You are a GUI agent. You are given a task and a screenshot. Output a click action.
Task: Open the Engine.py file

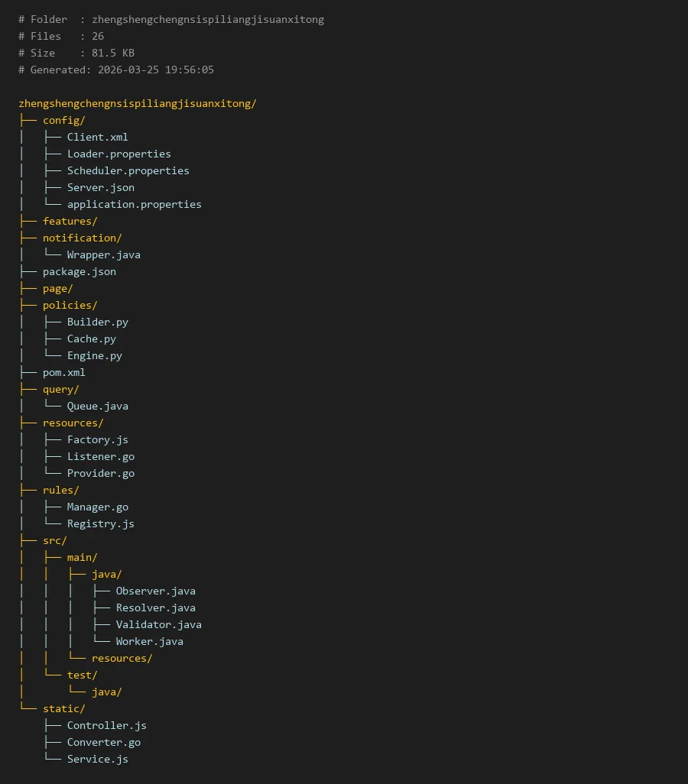pyautogui.click(x=94, y=355)
